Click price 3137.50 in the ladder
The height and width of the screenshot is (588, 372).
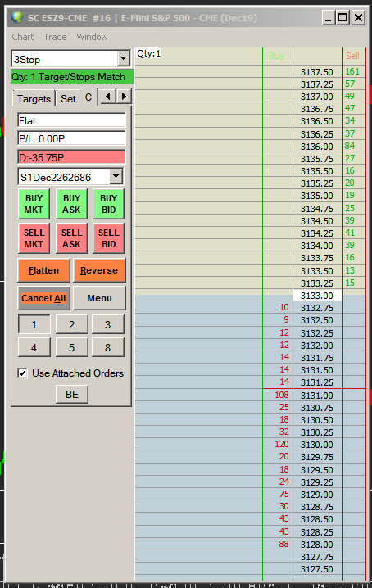tap(317, 72)
